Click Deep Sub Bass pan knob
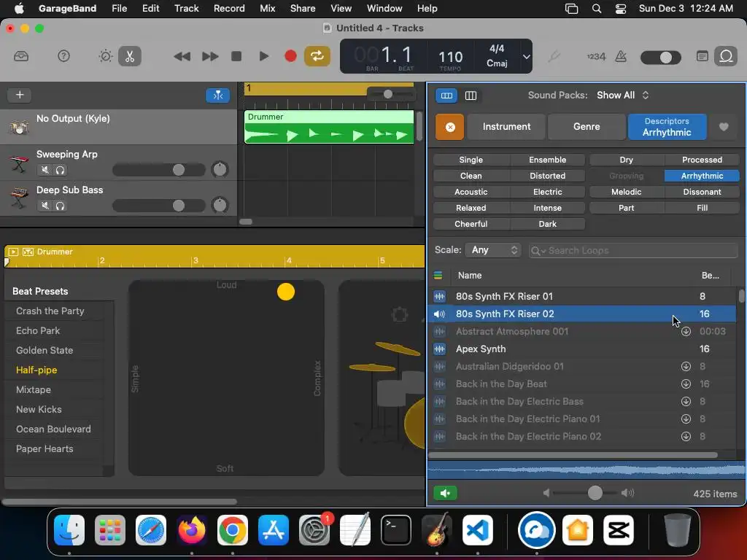Image resolution: width=747 pixels, height=560 pixels. (220, 205)
